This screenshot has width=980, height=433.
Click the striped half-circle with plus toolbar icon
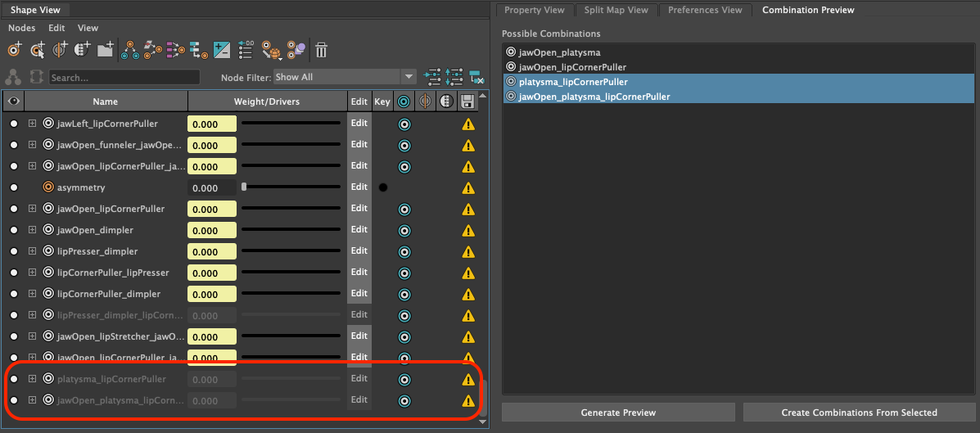tap(83, 49)
